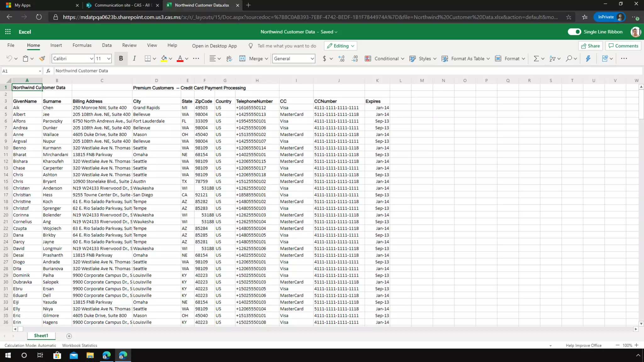
Task: Switch to the Insert ribbon tab
Action: [x=56, y=45]
